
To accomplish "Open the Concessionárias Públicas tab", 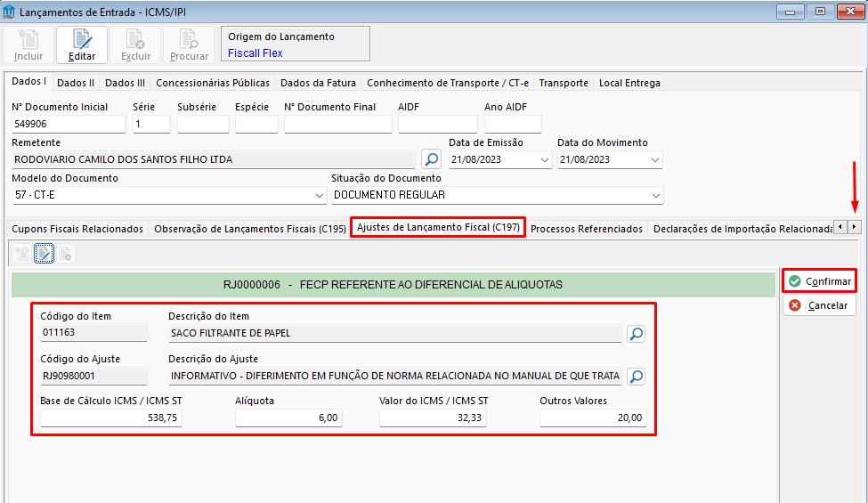I will (x=213, y=83).
